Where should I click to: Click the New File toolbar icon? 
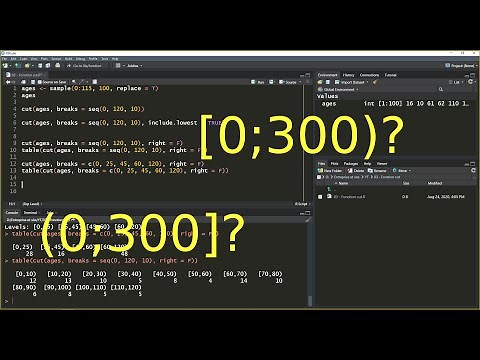pyautogui.click(x=5, y=66)
